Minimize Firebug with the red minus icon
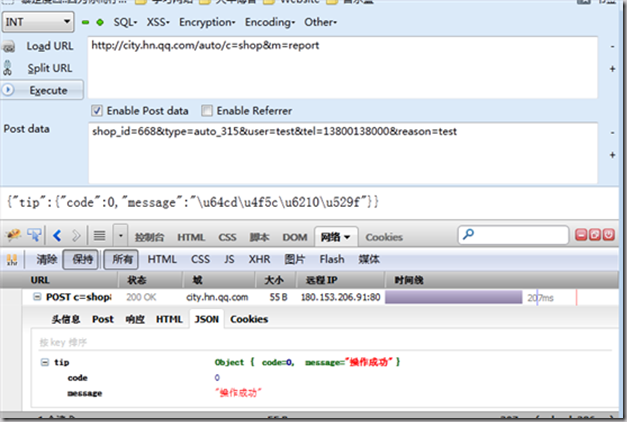 click(x=581, y=234)
